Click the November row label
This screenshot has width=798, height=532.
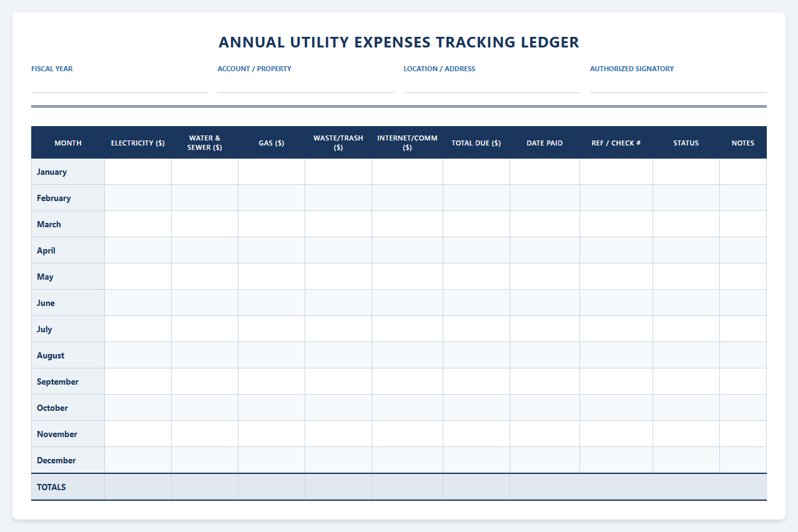(x=68, y=434)
